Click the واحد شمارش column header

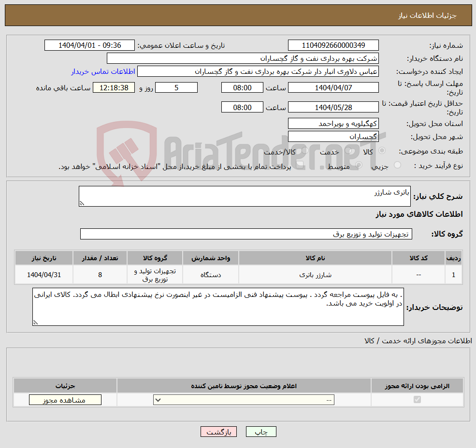tap(211, 258)
